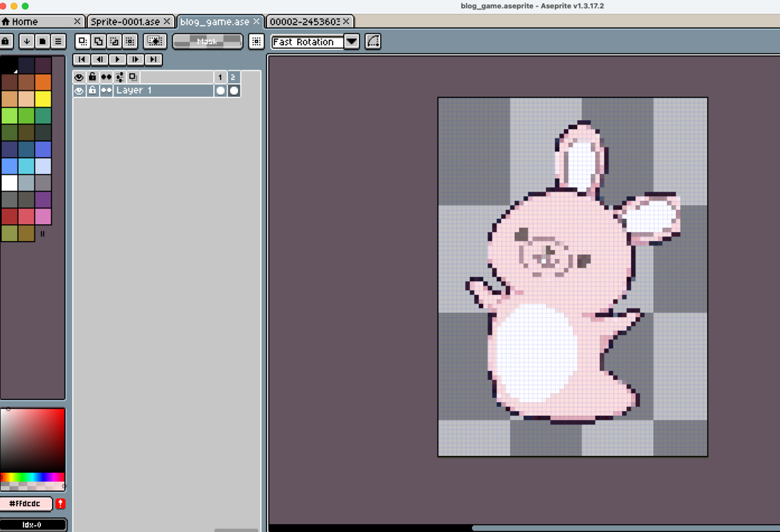The image size is (780, 532).
Task: Click the #ffdcdc foreground color button
Action: [x=27, y=504]
